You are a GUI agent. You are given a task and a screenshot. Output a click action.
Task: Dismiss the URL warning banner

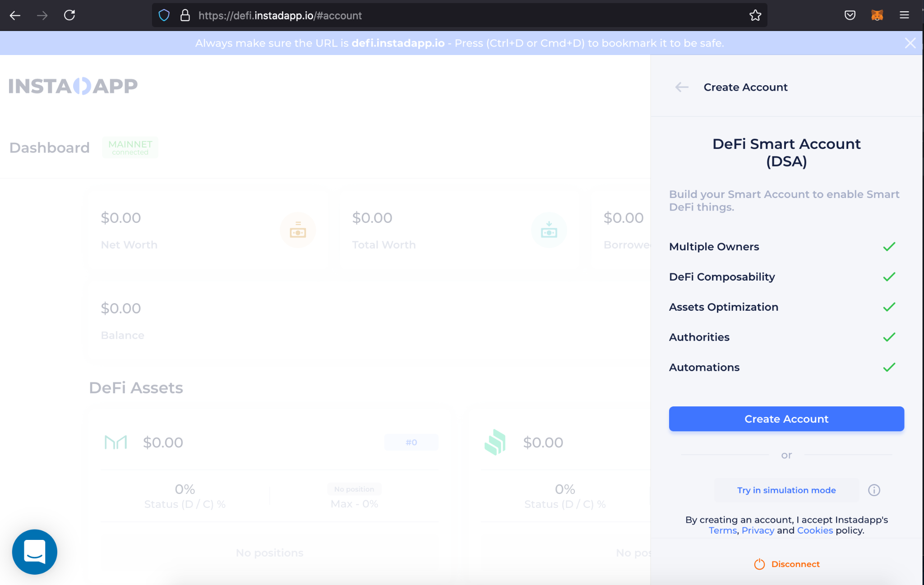(910, 43)
